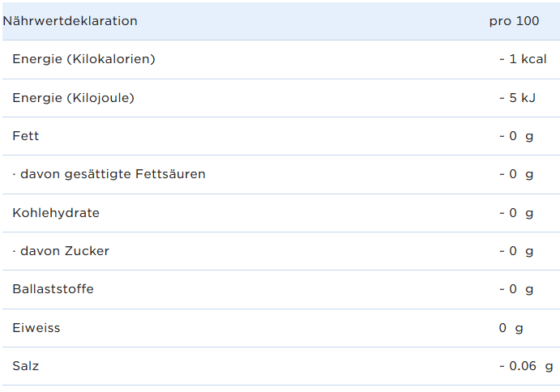
Task: Click the Nährwertdeklaration table header
Action: 71,21
